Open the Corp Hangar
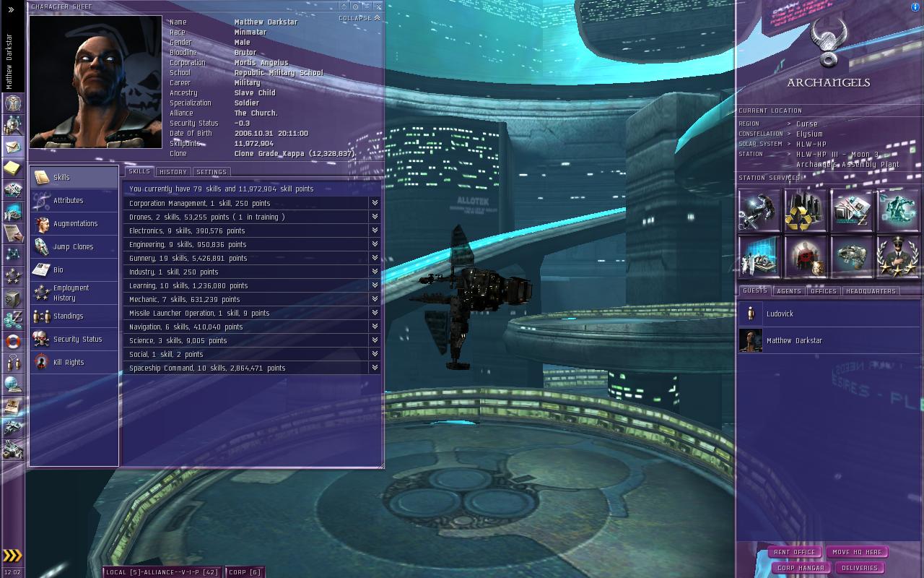This screenshot has height=578, width=924. pyautogui.click(x=801, y=568)
